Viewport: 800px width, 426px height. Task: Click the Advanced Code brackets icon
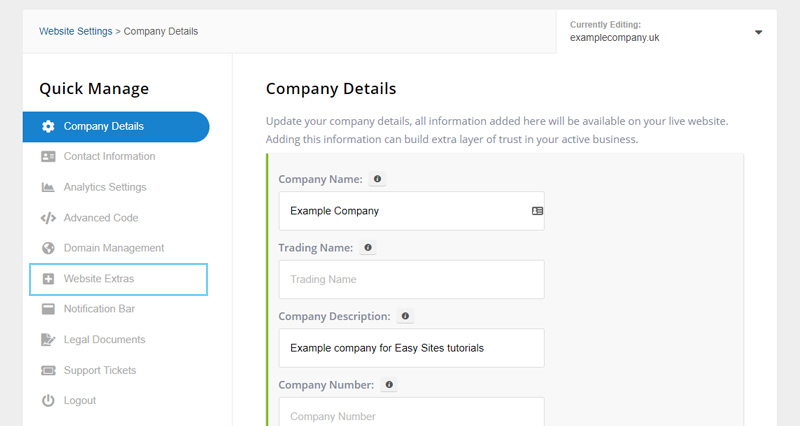(x=48, y=218)
